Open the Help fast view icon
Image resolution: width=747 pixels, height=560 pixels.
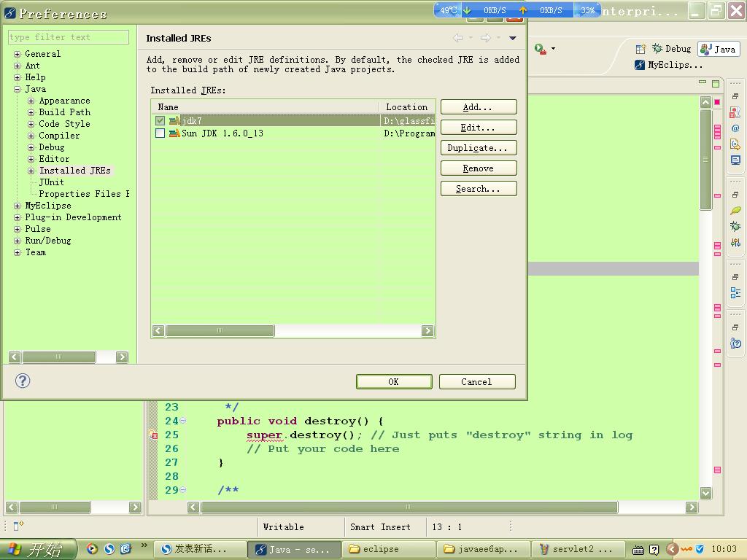735,343
